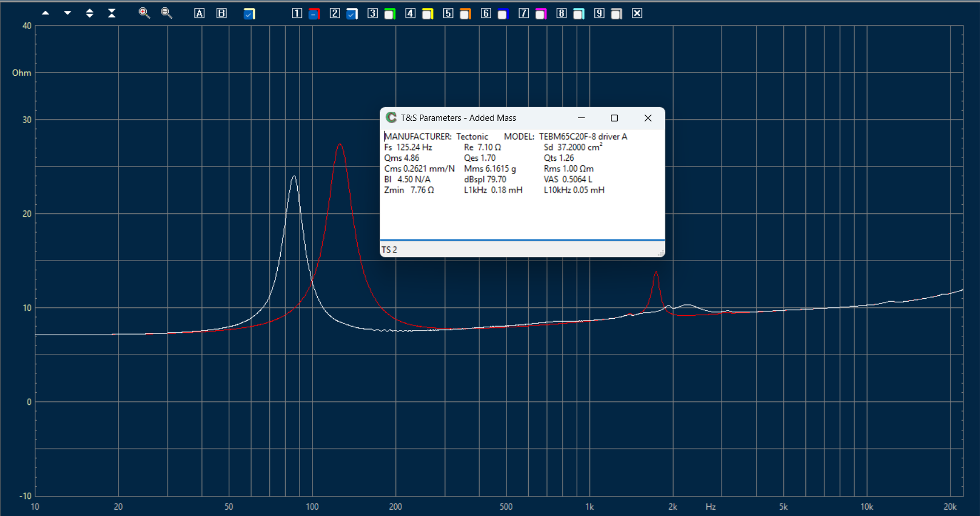
Task: Select cursor B button in toolbar
Action: click(x=221, y=13)
